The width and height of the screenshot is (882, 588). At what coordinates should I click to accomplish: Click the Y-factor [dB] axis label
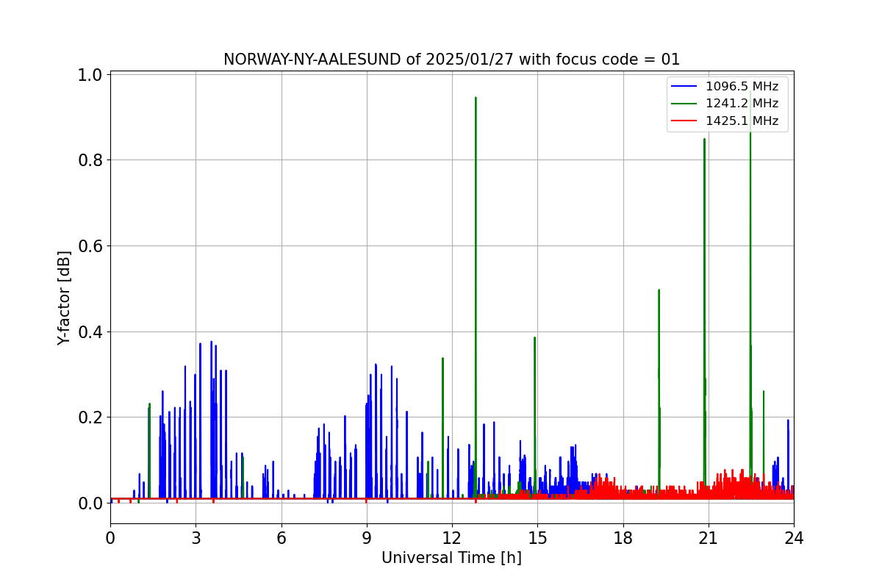65,298
